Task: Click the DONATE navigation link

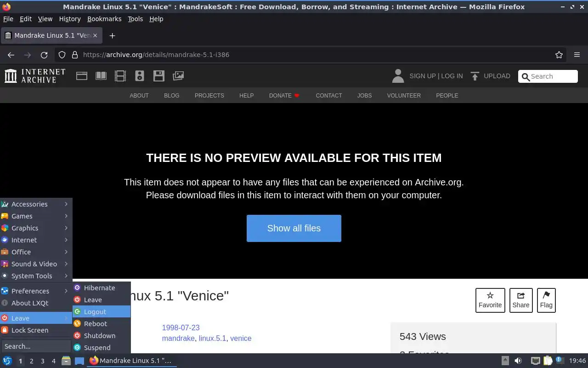Action: coord(284,96)
